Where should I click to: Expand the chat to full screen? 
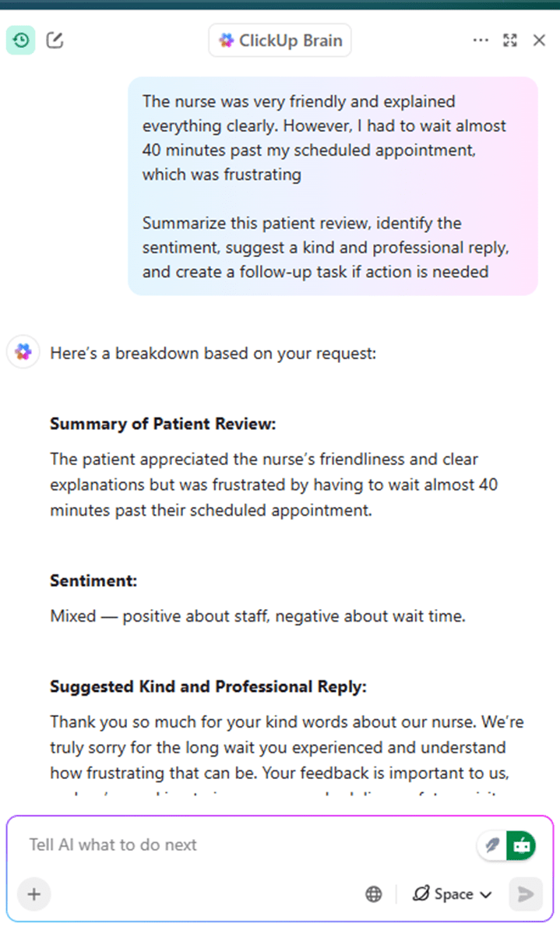point(510,40)
